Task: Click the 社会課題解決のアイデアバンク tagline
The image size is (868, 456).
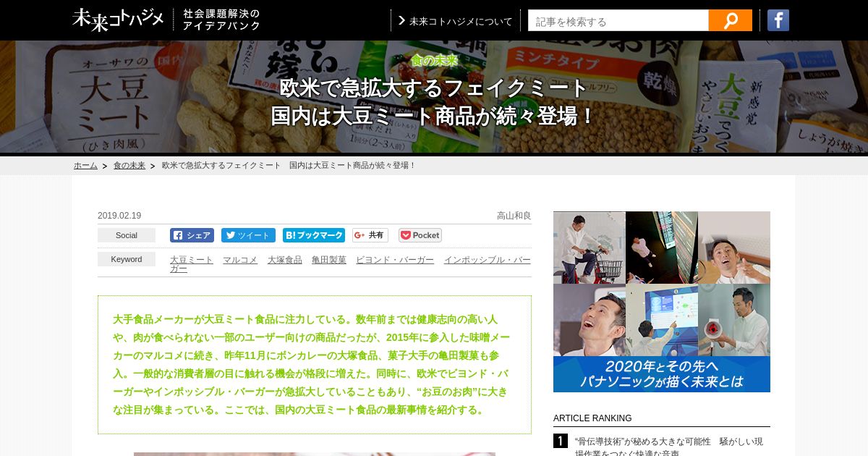Action: pyautogui.click(x=221, y=20)
